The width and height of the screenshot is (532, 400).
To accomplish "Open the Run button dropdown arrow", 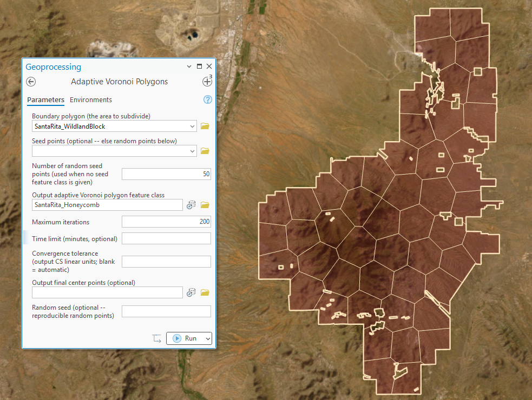I will click(x=208, y=338).
